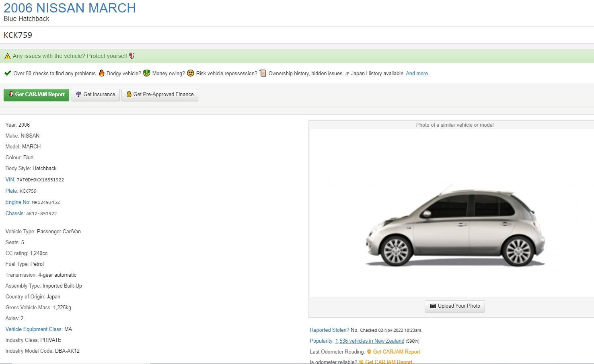Open the Get CARJAM Report button
This screenshot has width=594, height=364.
coord(36,95)
